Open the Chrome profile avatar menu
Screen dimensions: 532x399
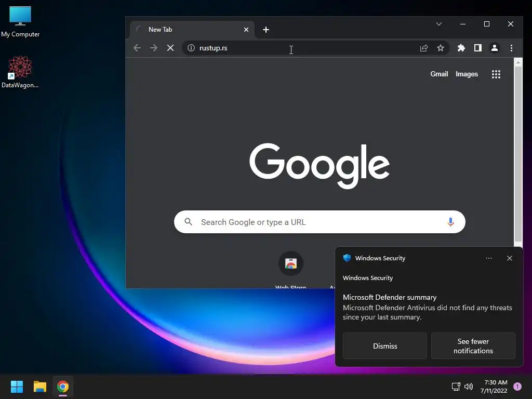495,48
